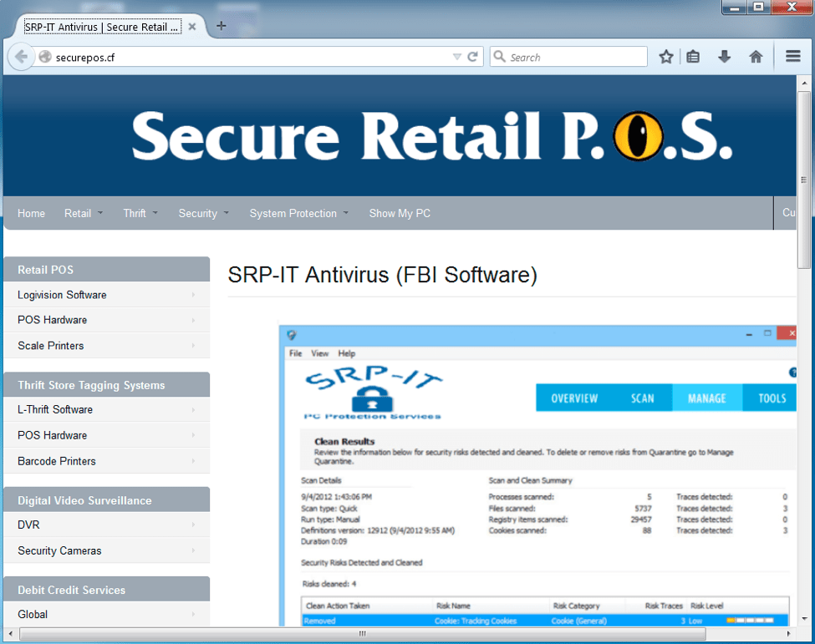The width and height of the screenshot is (815, 644).
Task: Click the SRP-IT Antivirus (FBI Software) heading
Action: [382, 275]
